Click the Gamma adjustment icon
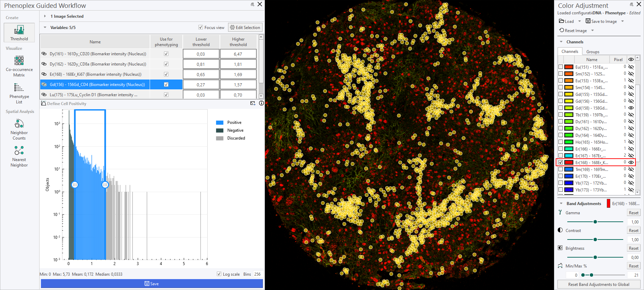The height and width of the screenshot is (290, 644). click(x=560, y=213)
